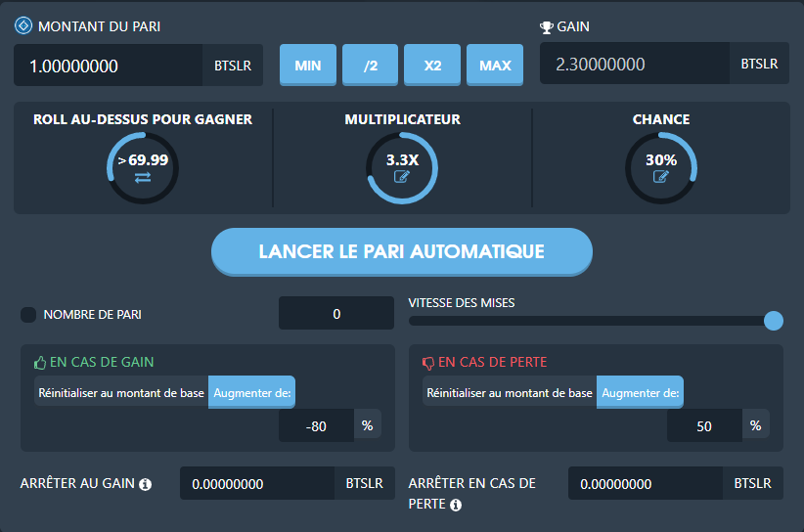Click the diamond icon beside Montant du pari
Viewport: 804px width, 532px height.
23,25
